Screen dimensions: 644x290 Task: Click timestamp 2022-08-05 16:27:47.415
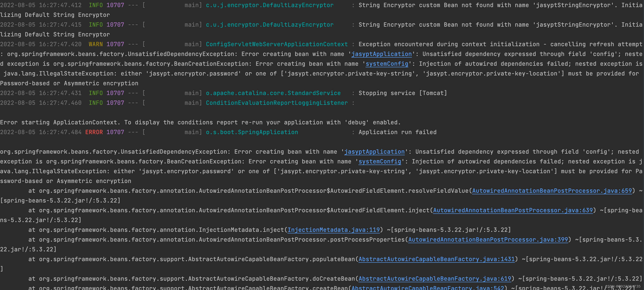[x=41, y=25]
